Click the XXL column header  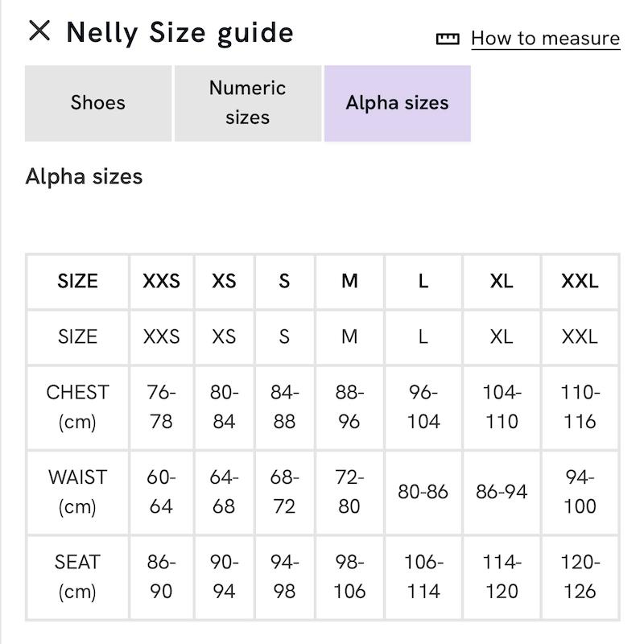pyautogui.click(x=580, y=281)
